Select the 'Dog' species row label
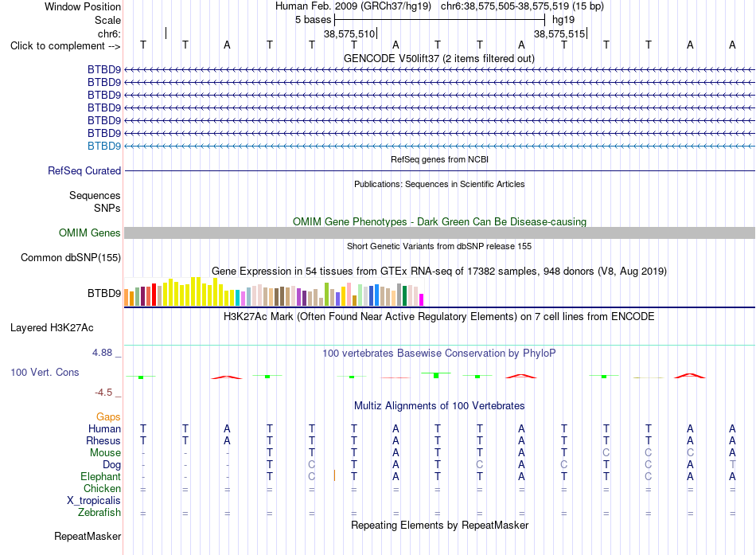The width and height of the screenshot is (756, 555). (x=112, y=465)
